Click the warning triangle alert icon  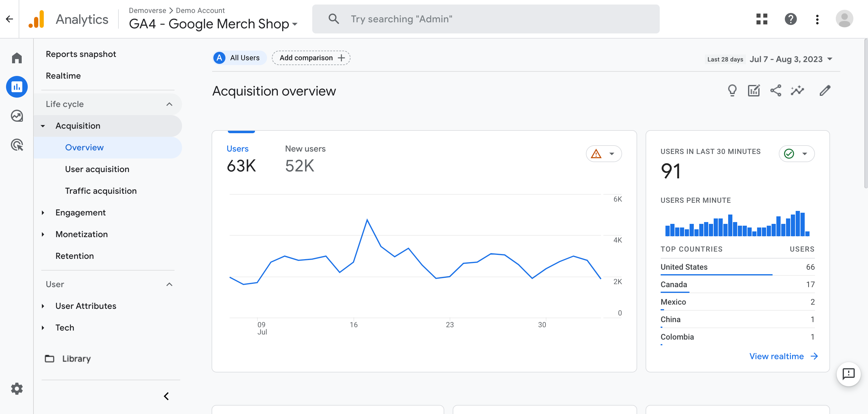pos(596,153)
